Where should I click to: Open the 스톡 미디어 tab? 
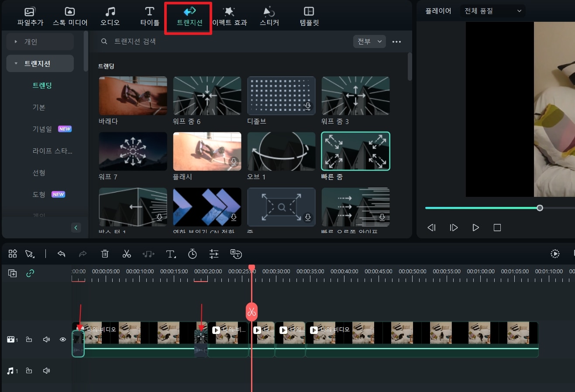click(70, 17)
